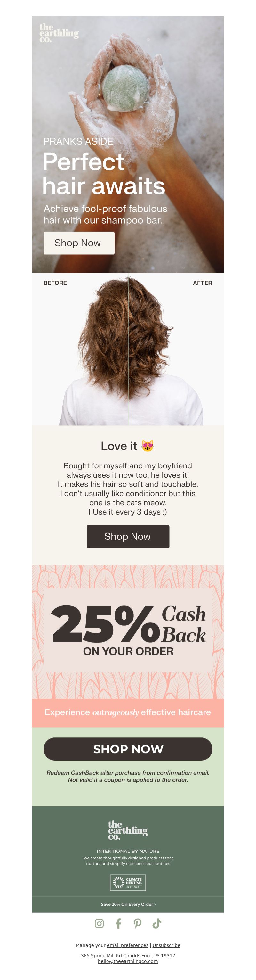Click the earthling co. logo in green footer
The image size is (256, 980).
pos(128,831)
